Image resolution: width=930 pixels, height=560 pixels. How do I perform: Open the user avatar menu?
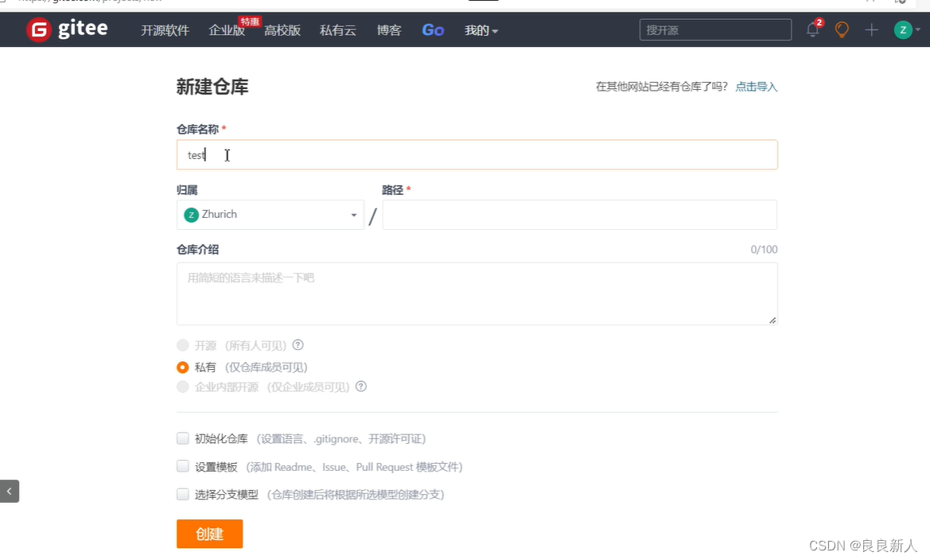[x=903, y=29]
